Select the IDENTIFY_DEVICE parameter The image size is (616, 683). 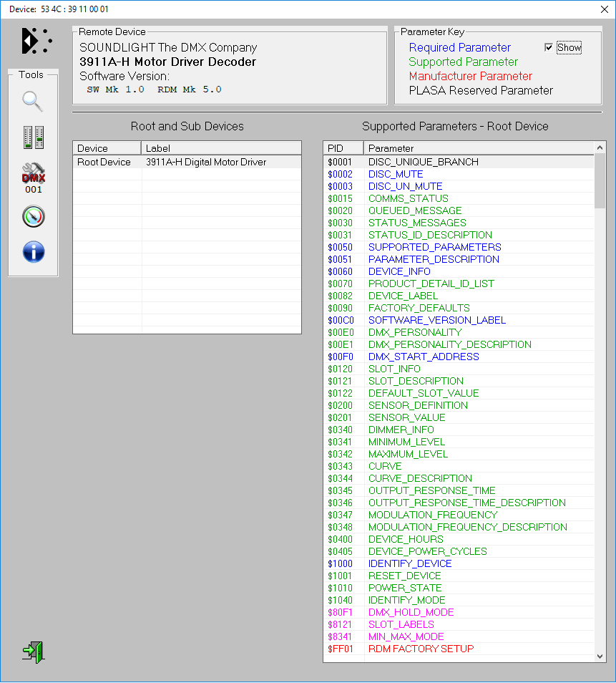coord(410,563)
